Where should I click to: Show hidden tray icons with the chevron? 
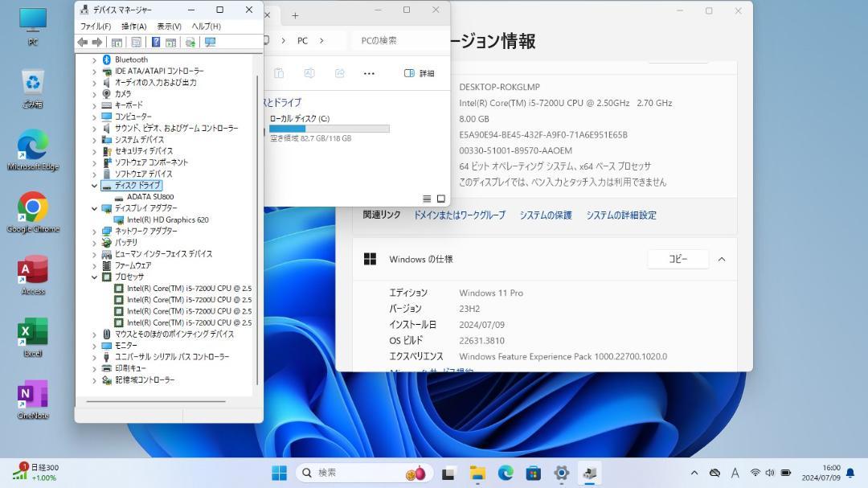(x=694, y=473)
